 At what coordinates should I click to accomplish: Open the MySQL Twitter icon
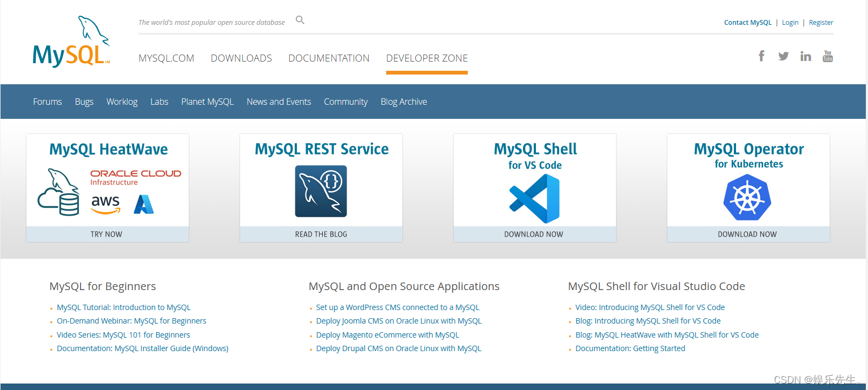[783, 56]
